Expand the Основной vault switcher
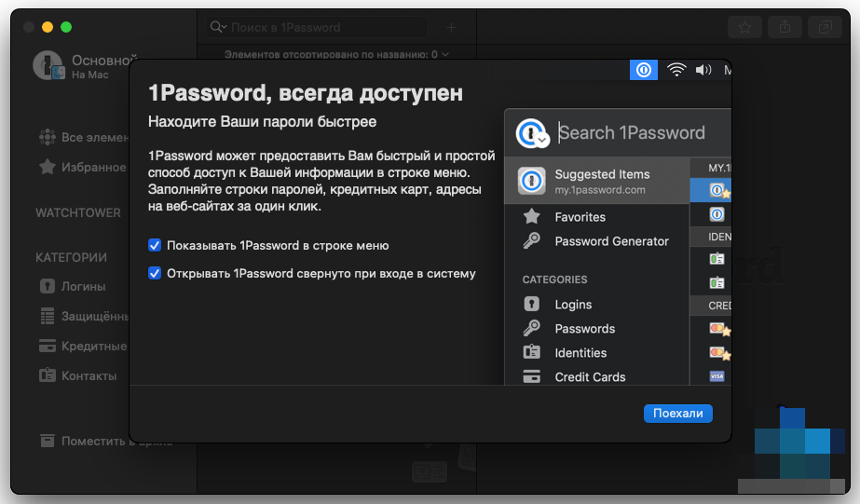The image size is (860, 504). coord(86,64)
